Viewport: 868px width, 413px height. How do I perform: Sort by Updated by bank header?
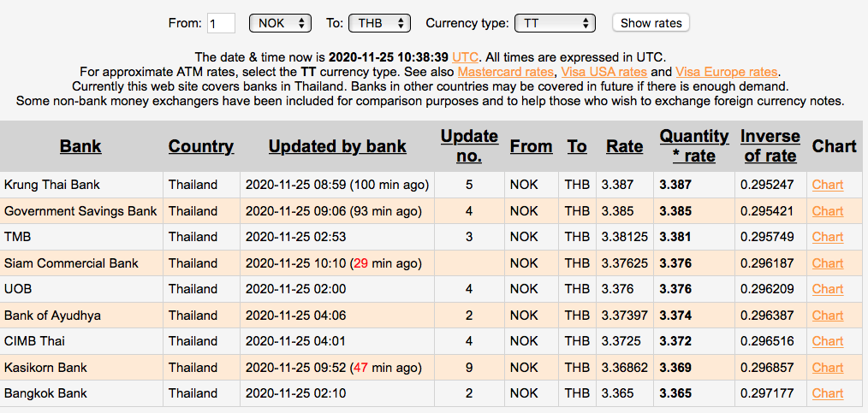tap(337, 146)
